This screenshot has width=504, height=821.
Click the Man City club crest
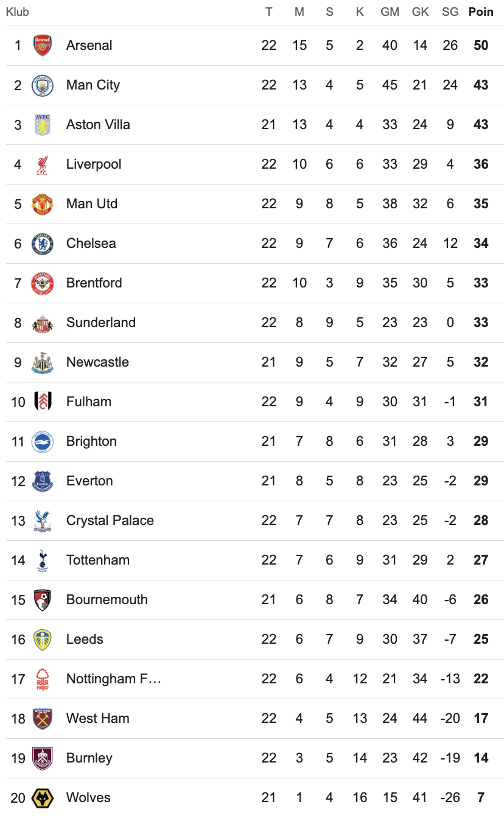(x=43, y=85)
